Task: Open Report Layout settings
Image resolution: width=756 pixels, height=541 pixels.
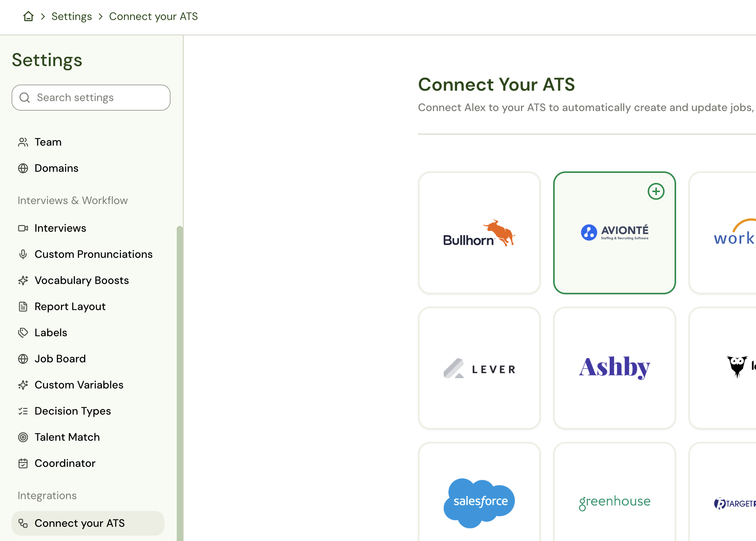Action: click(70, 307)
